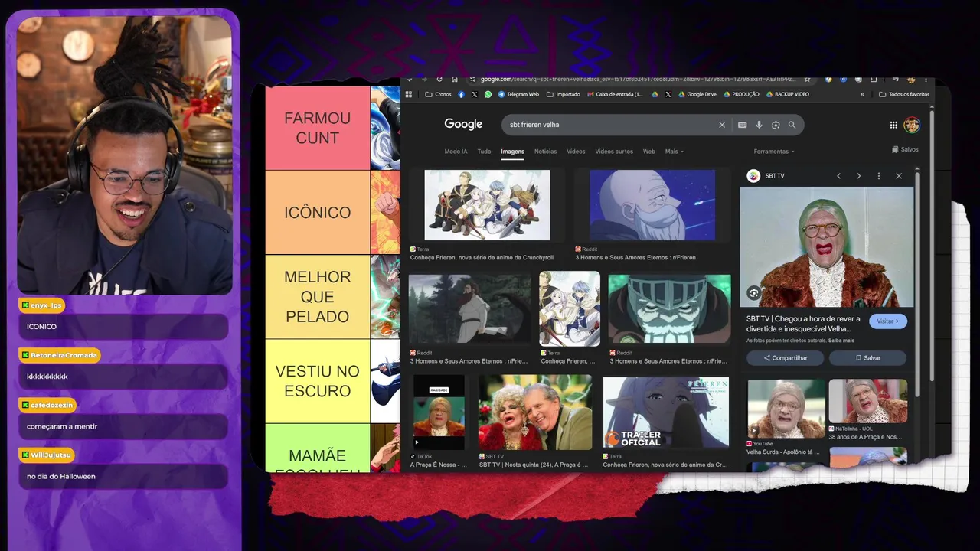Go back with the browser back arrow
980x551 pixels.
pyautogui.click(x=410, y=80)
